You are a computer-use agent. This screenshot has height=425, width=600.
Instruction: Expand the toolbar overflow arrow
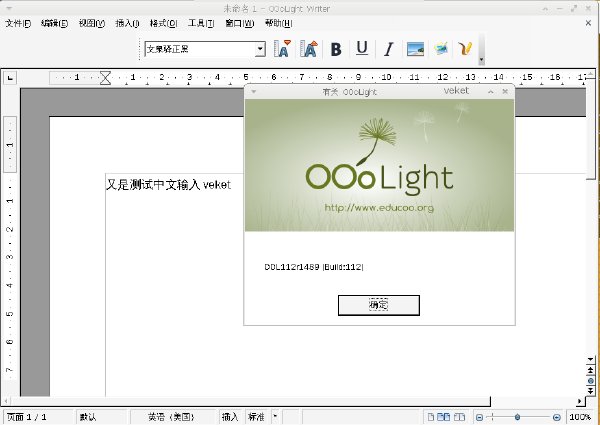[x=481, y=60]
